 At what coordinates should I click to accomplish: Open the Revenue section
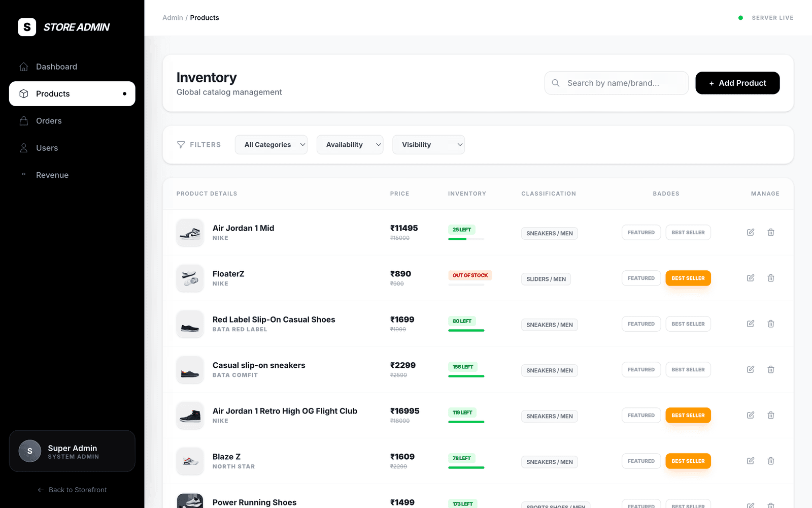[72, 175]
